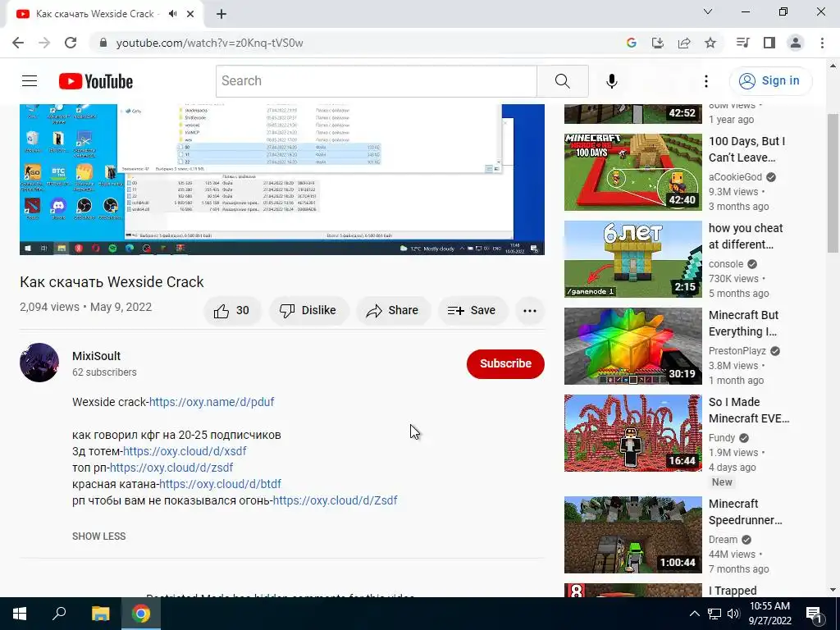
Task: Open the 'how you cheat at different' thumbnail
Action: click(x=632, y=258)
